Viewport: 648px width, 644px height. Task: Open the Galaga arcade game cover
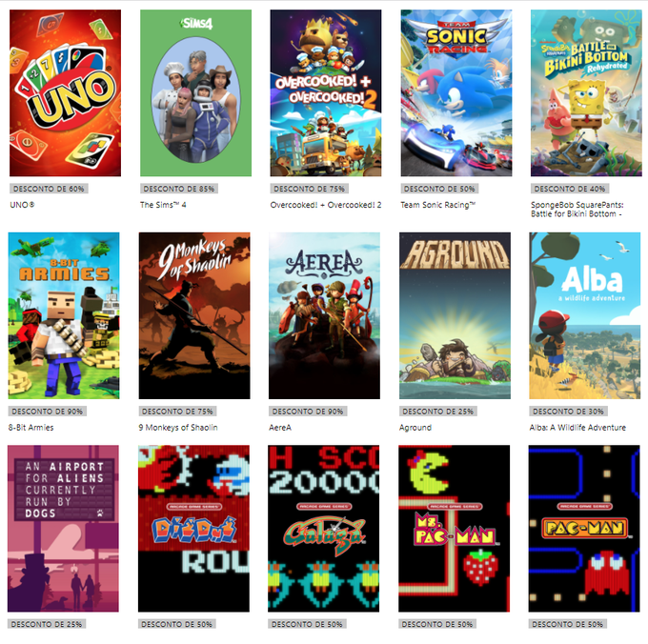click(324, 529)
